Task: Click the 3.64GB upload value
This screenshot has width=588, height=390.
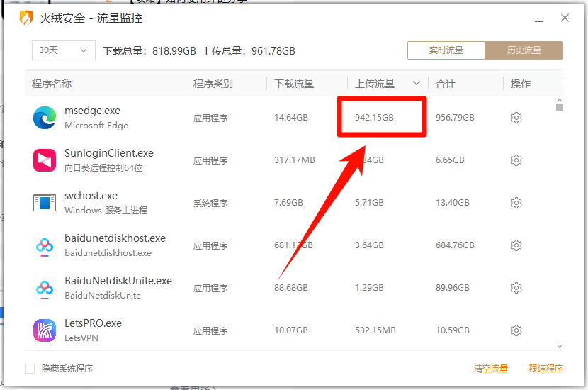Action: pyautogui.click(x=369, y=245)
